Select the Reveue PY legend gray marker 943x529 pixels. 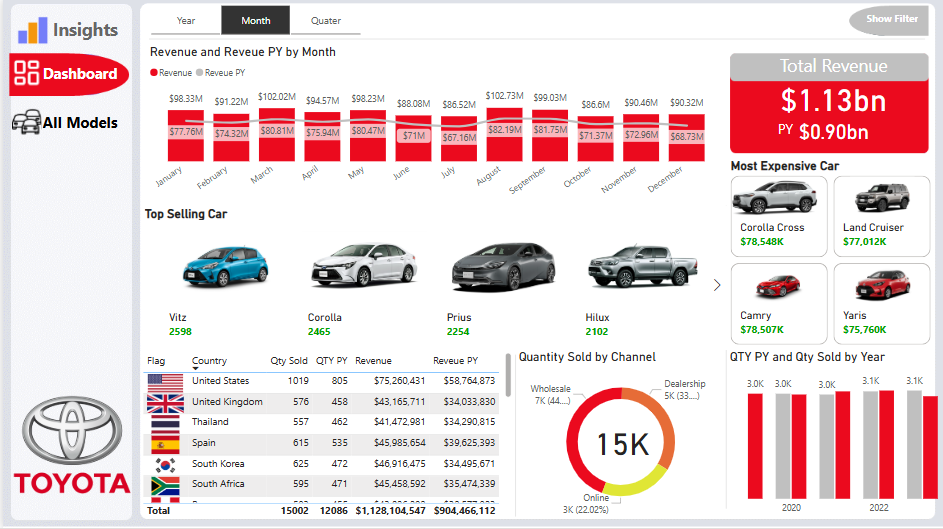pos(199,73)
